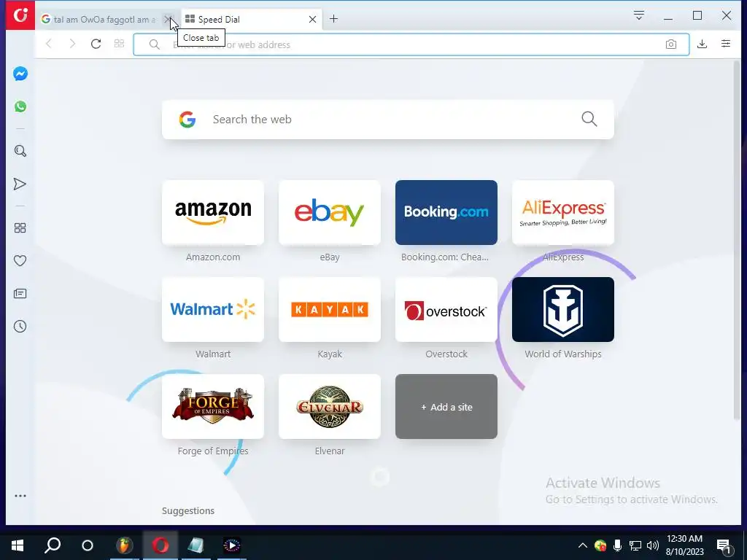Open sidebar setup three-dots menu
This screenshot has width=747, height=560.
[20, 496]
